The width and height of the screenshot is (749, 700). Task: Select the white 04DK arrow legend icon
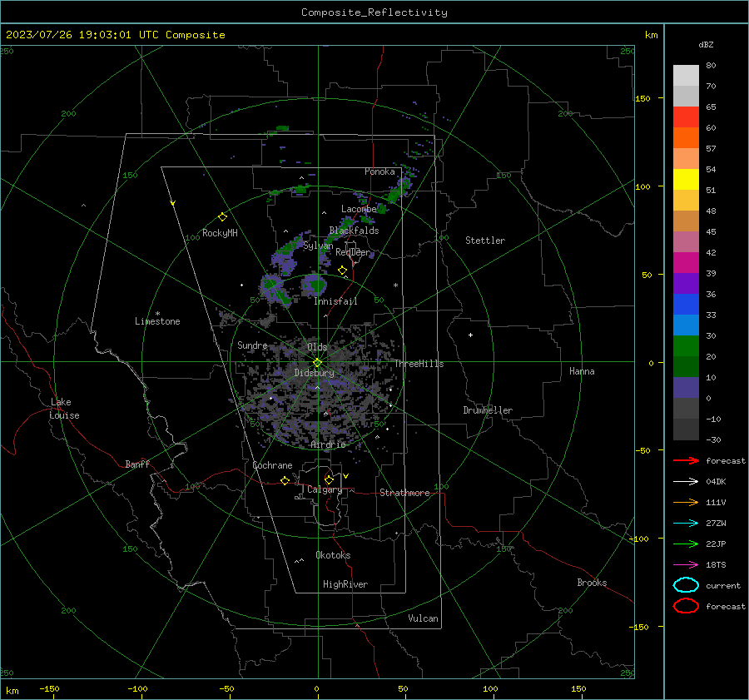click(x=686, y=481)
